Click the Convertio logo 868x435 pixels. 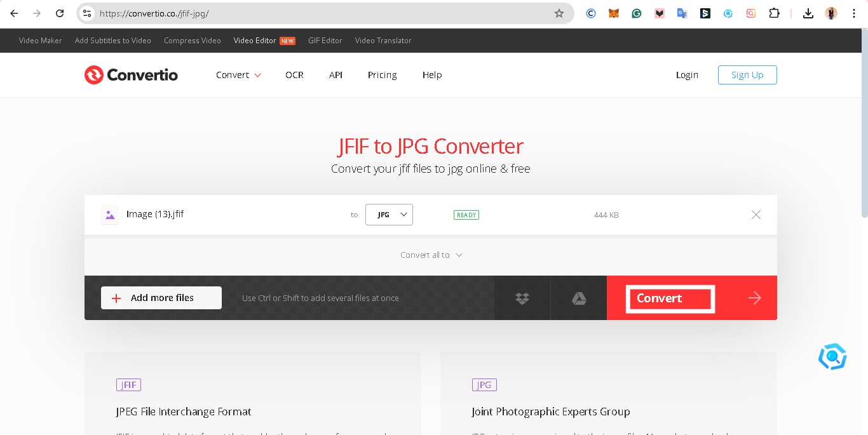coord(131,74)
